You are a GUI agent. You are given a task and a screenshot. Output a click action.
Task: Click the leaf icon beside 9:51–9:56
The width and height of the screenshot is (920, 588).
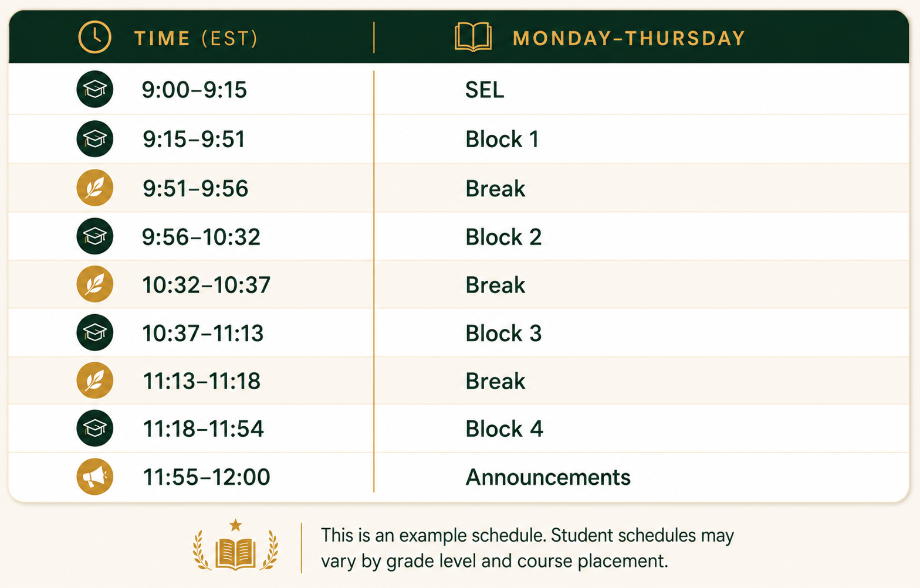click(94, 188)
